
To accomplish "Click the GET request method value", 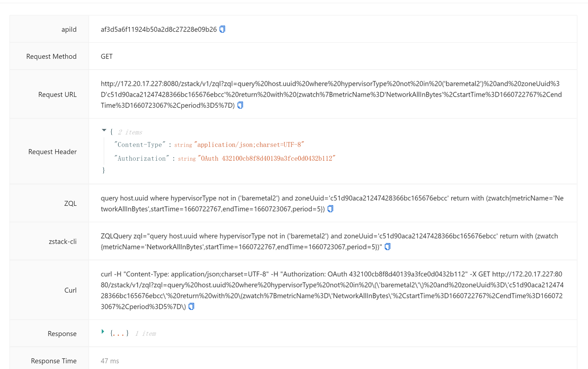I will 107,56.
